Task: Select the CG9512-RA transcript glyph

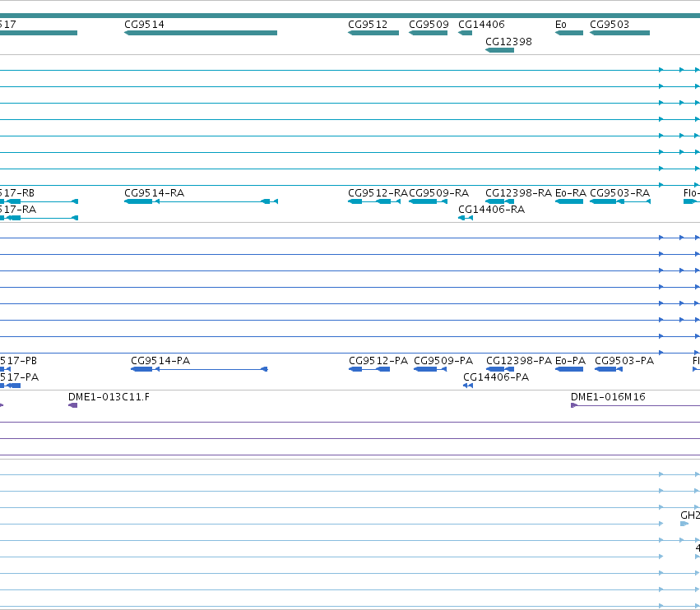Action: 374,201
